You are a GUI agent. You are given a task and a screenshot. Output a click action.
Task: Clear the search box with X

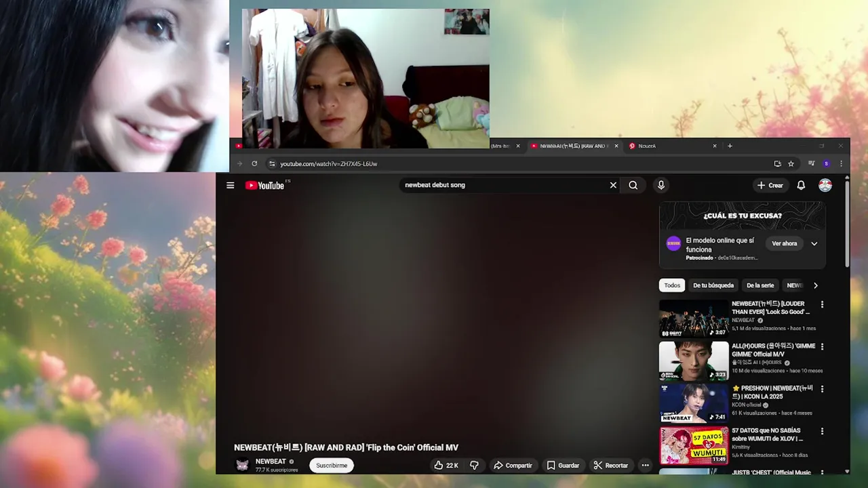(x=613, y=185)
